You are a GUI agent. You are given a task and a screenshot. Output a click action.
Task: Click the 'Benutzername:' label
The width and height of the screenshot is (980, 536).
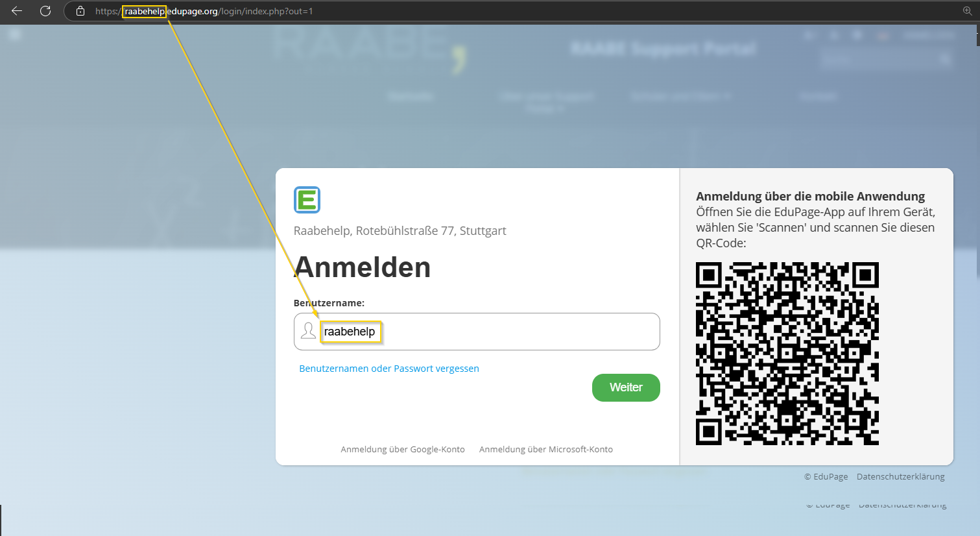[x=329, y=303]
